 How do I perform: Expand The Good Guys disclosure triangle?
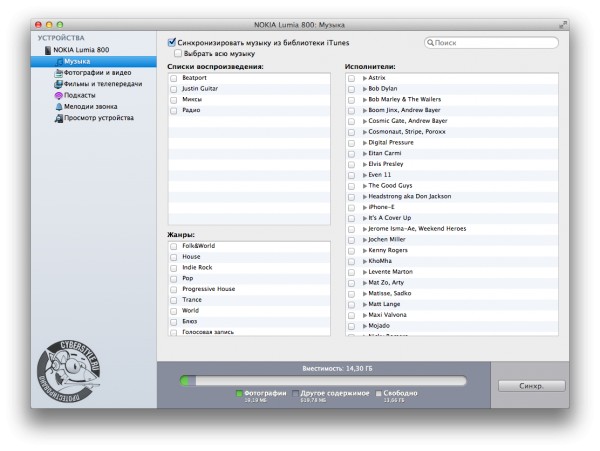point(365,186)
